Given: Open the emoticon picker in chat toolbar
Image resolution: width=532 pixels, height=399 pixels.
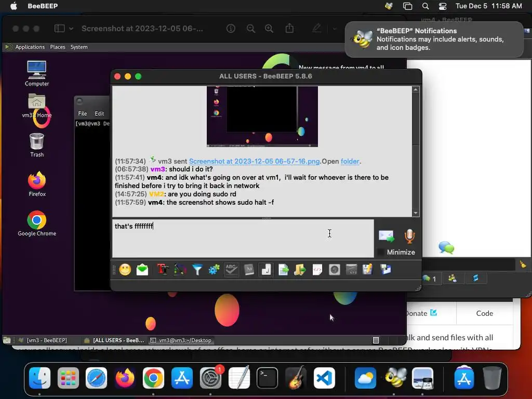Looking at the screenshot, I should (x=125, y=270).
